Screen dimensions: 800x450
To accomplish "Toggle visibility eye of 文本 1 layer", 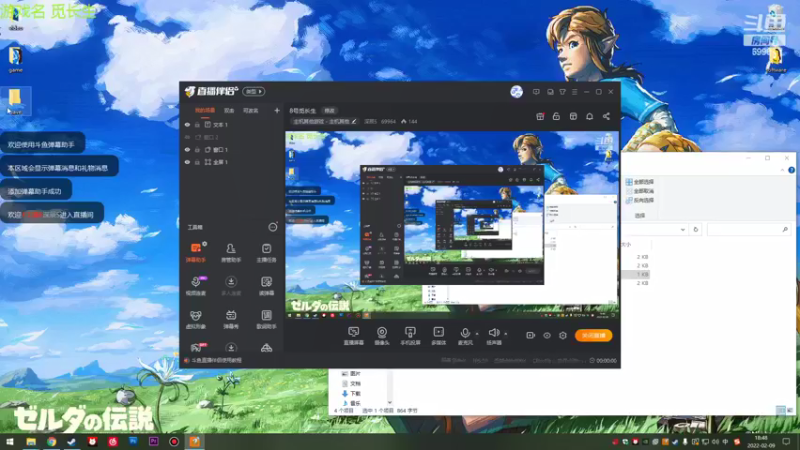I will [187, 124].
